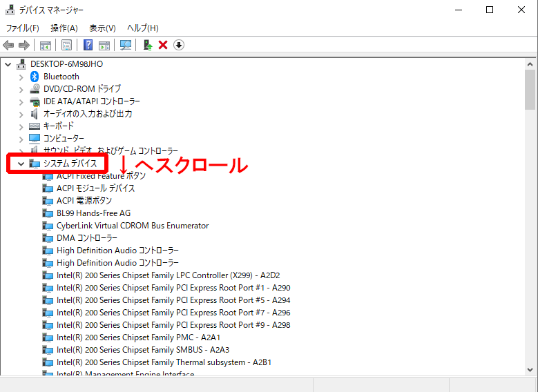Expand the Bluetooth category
The width and height of the screenshot is (538, 392).
pos(21,77)
